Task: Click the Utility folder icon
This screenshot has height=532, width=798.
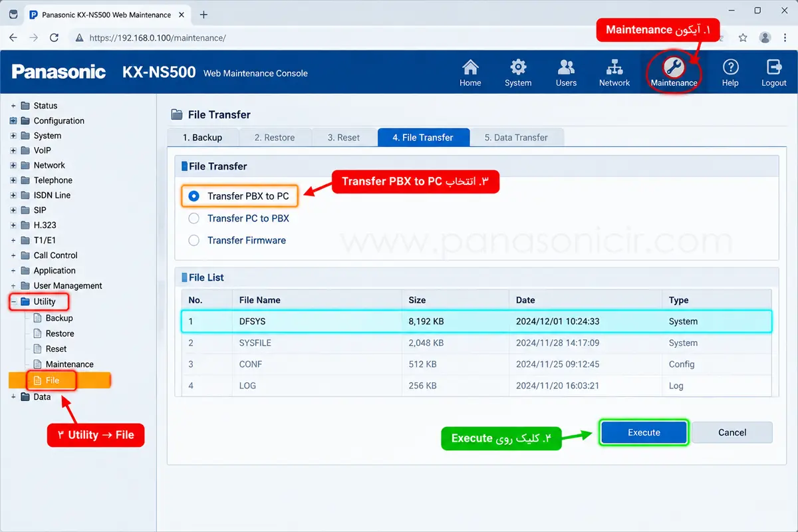Action: [25, 301]
